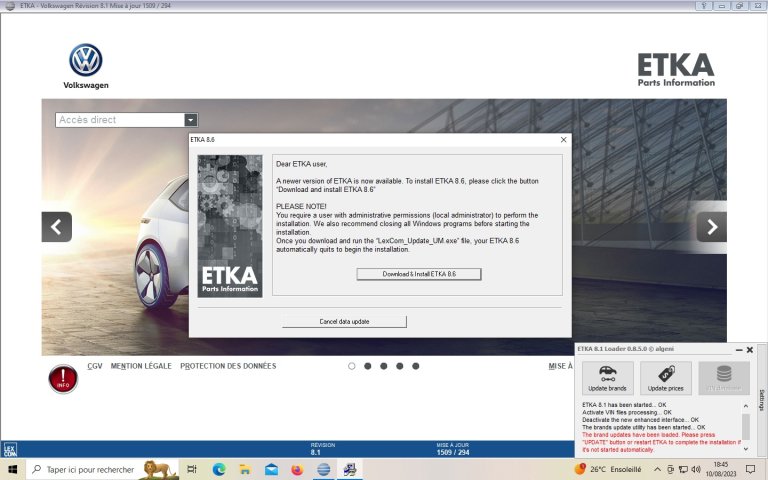Click the volume tray icon
Screen dimensions: 768x480
pos(696,469)
